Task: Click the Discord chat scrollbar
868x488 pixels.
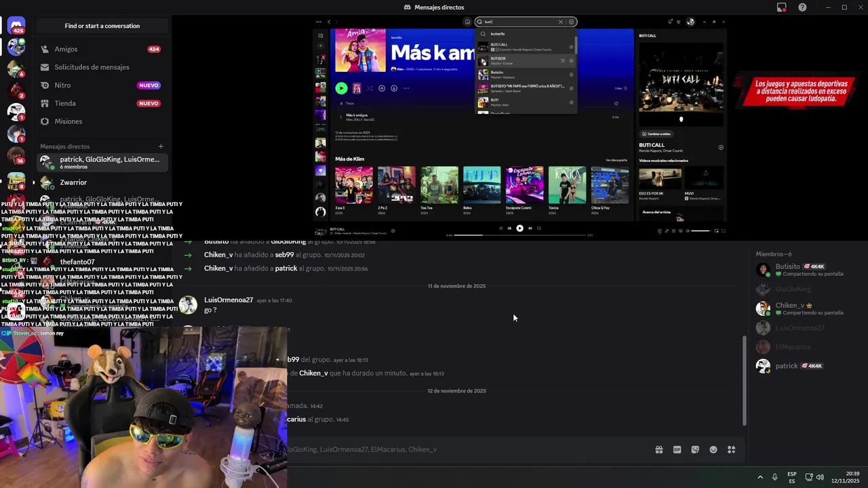Action: [745, 381]
